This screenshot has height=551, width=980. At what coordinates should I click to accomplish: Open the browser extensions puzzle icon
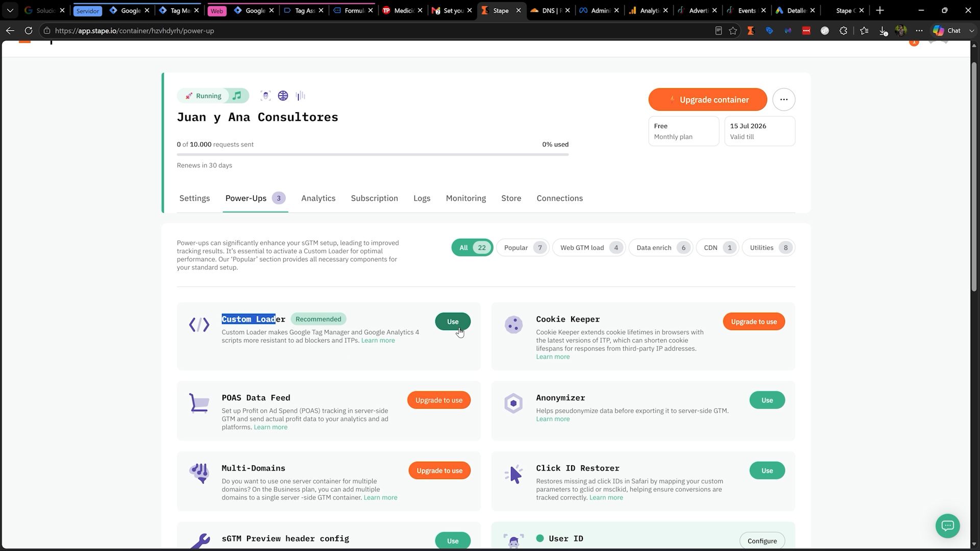843,31
